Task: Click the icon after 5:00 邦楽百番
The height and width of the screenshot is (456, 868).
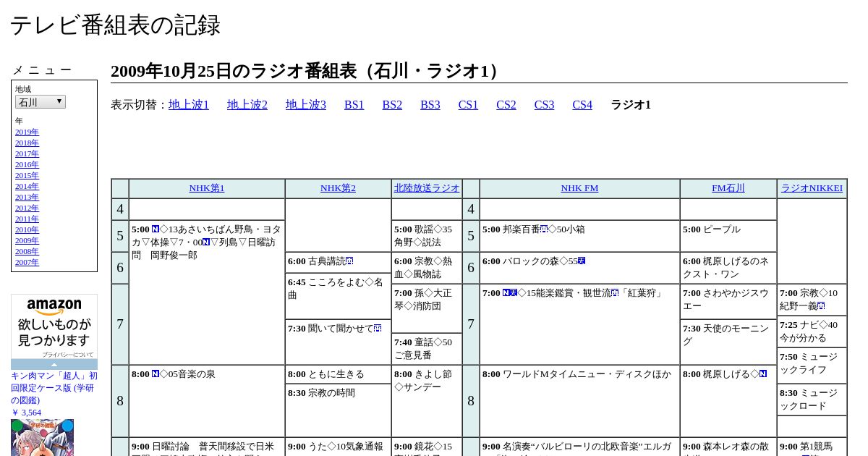Action: [544, 229]
